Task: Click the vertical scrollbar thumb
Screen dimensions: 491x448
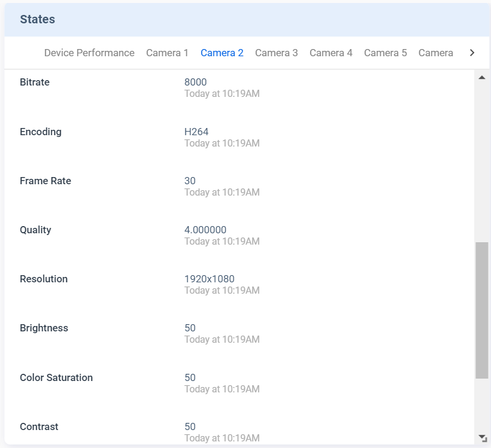Action: (x=482, y=310)
